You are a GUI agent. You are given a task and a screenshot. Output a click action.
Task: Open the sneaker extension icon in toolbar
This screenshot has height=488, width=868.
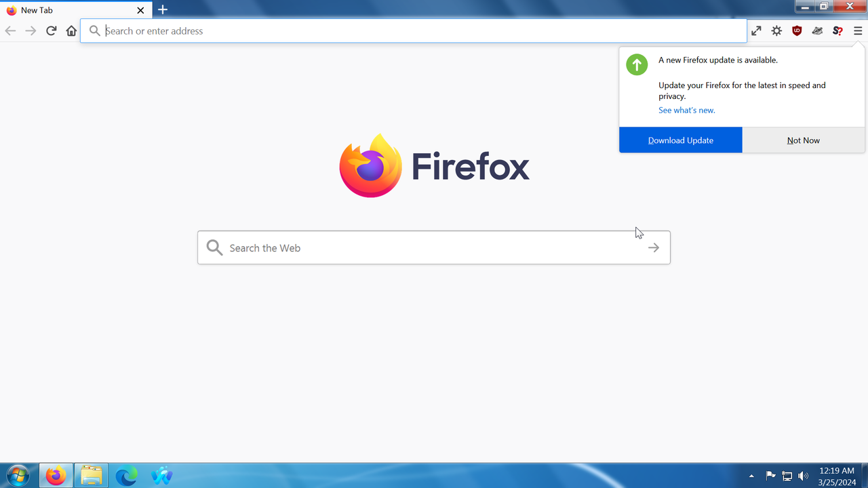pos(817,30)
